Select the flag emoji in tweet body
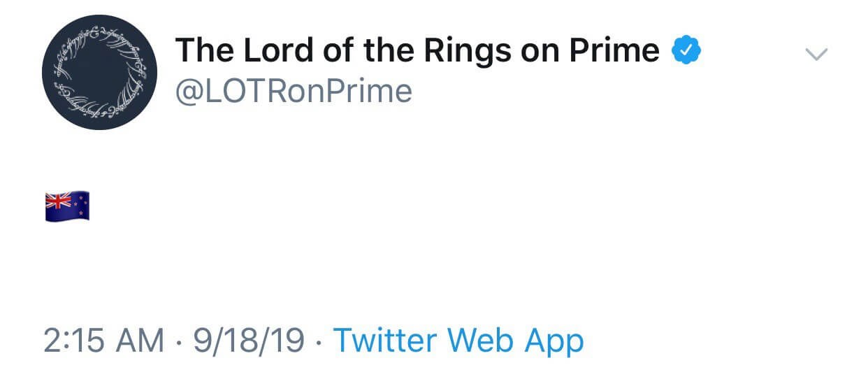Image resolution: width=868 pixels, height=379 pixels. (x=67, y=206)
